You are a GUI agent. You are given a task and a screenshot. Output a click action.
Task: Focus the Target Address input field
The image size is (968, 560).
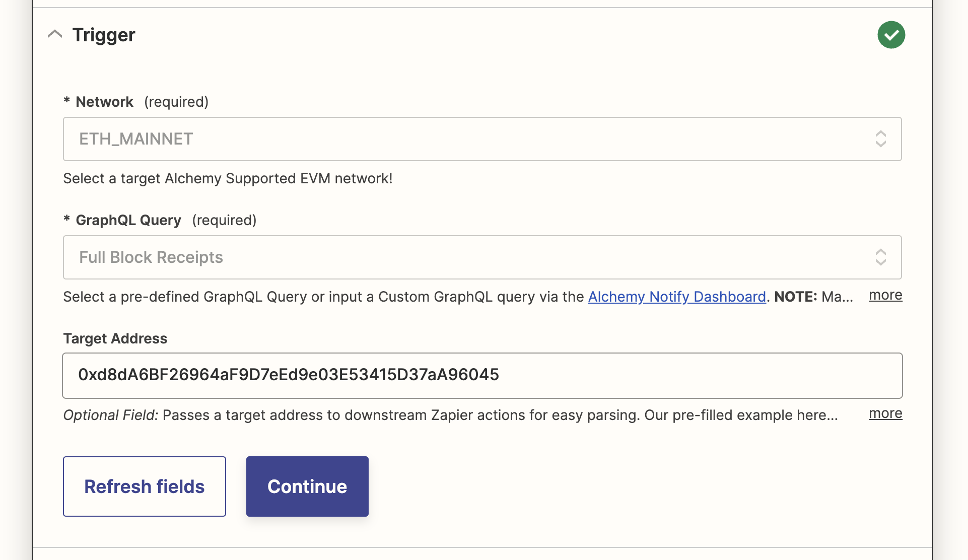pos(482,375)
